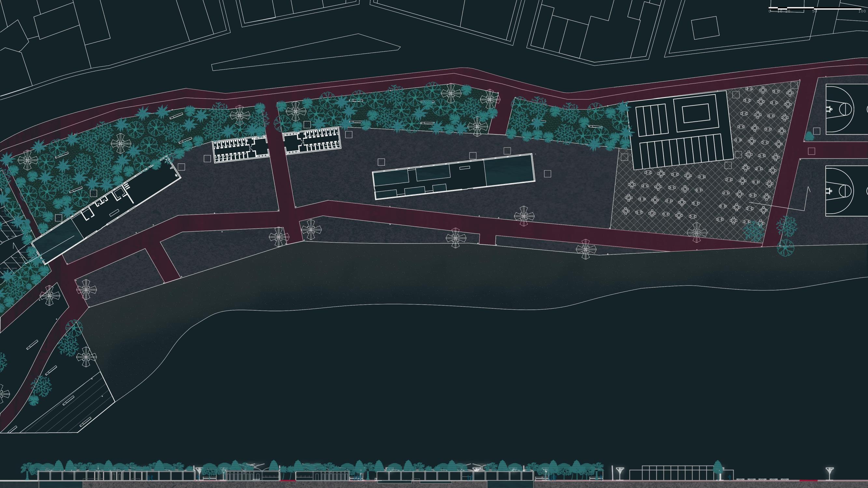
Task: Select the red pavement segment in bottom-right elevation
Action: point(808,480)
